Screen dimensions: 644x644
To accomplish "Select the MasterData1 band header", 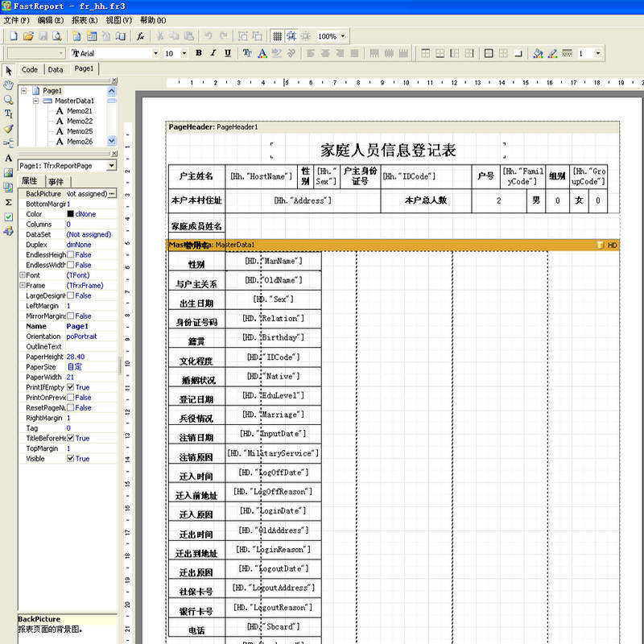I will coord(393,245).
